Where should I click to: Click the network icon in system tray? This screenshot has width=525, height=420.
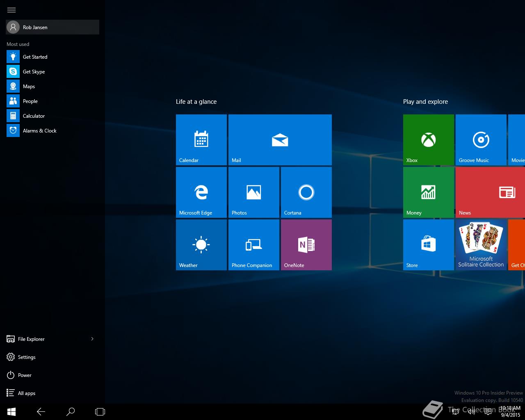(x=455, y=412)
